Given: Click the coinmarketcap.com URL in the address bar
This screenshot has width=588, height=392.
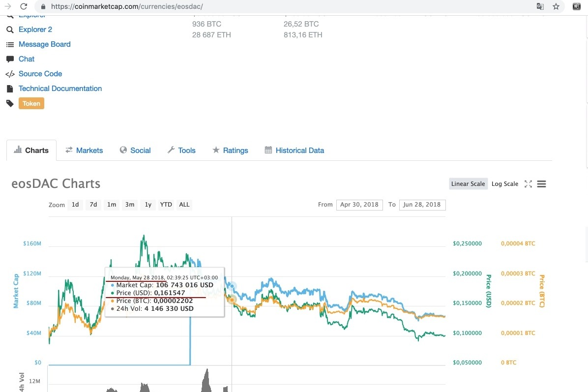Looking at the screenshot, I should (127, 6).
